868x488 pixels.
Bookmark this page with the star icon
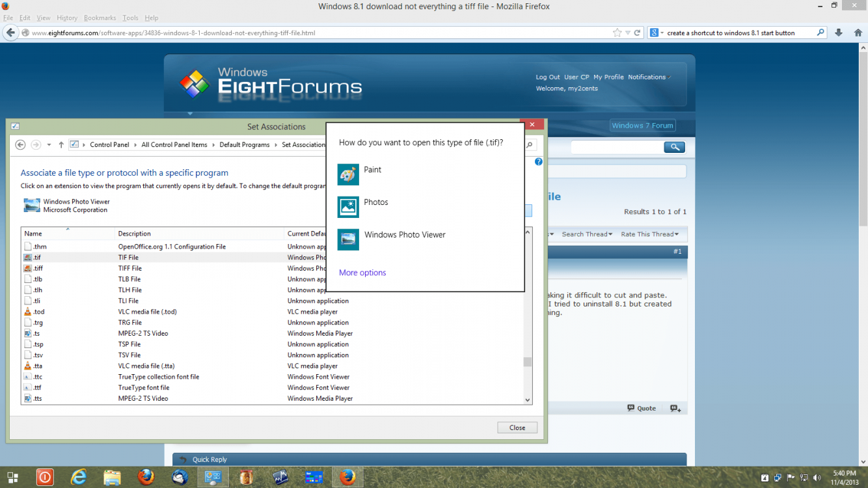pos(617,33)
